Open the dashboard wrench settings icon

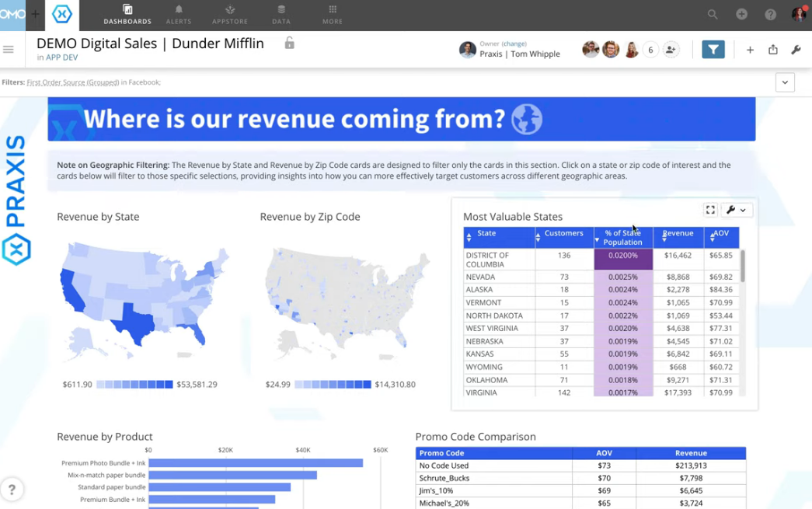coord(796,50)
